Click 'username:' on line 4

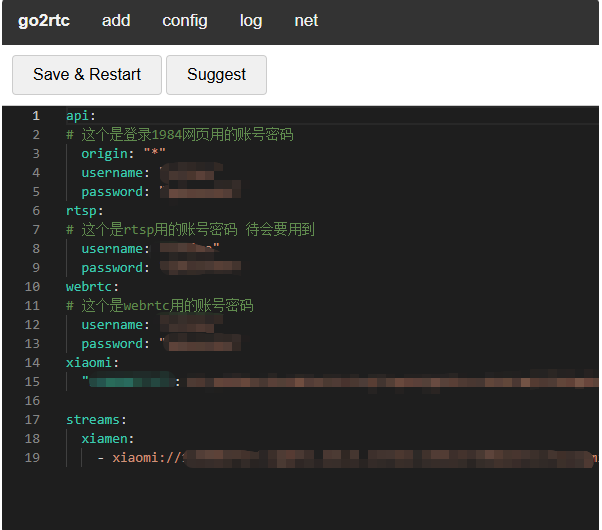tap(115, 173)
